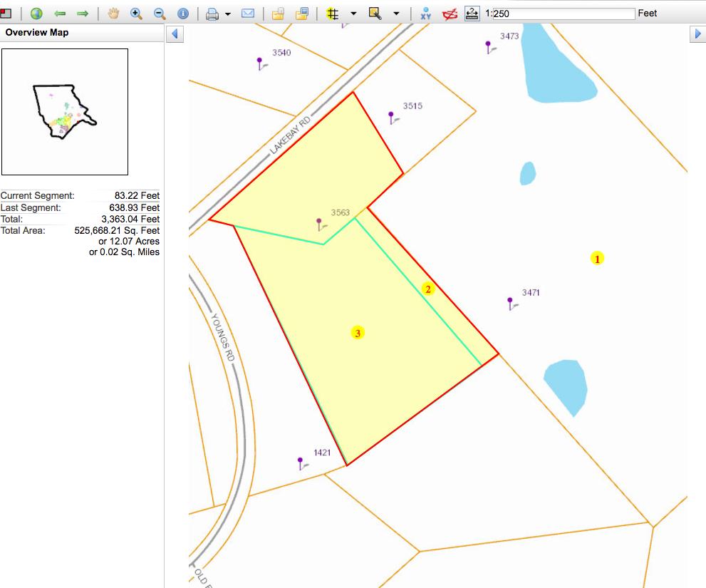This screenshot has width=706, height=588.
Task: Click the XY coordinates tool
Action: pyautogui.click(x=425, y=14)
